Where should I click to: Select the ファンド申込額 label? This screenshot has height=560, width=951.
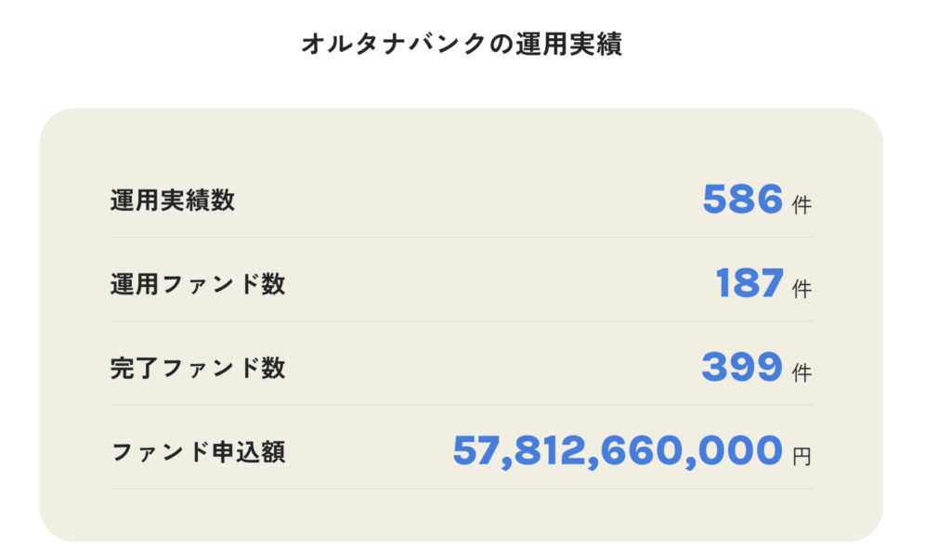(198, 451)
